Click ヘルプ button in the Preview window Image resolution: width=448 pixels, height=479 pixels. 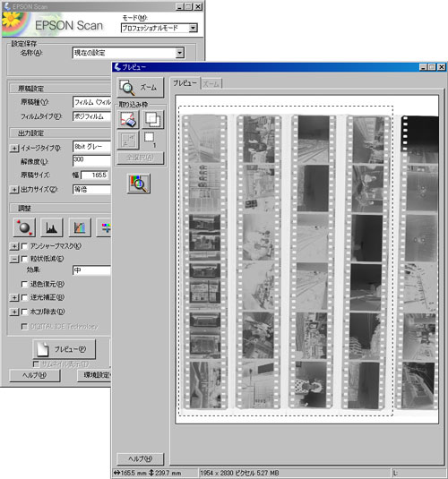click(x=141, y=458)
